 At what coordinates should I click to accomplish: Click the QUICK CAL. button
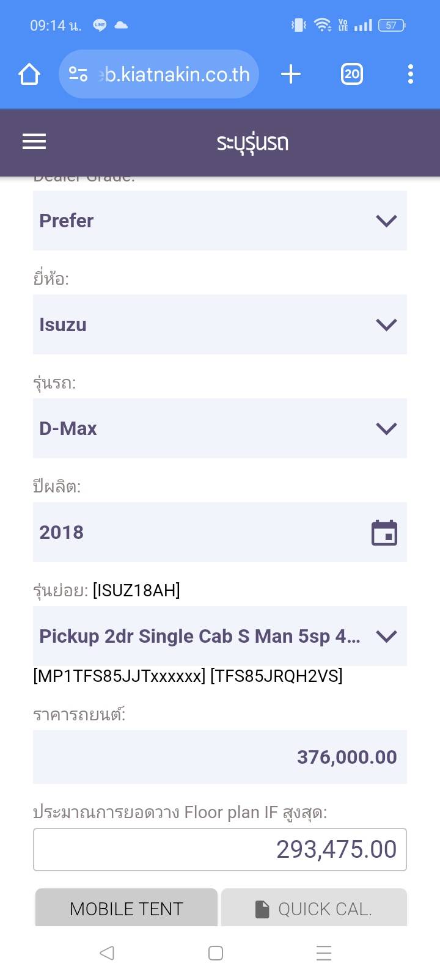point(313,909)
